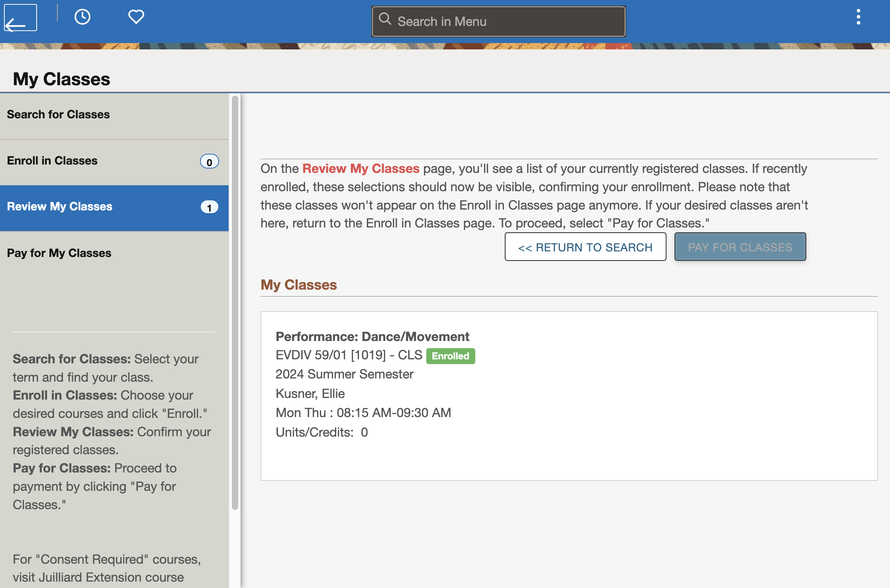Click the My Classes page title
This screenshot has height=588, width=890.
(61, 79)
